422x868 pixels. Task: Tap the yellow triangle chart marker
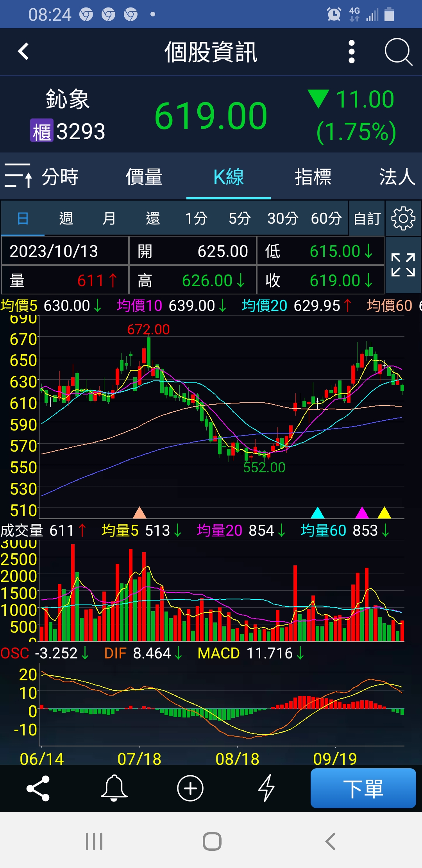[384, 513]
